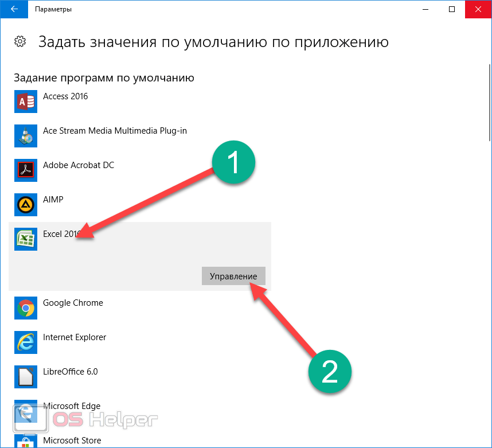
Task: Select Internet Explorer entry
Action: pos(140,342)
